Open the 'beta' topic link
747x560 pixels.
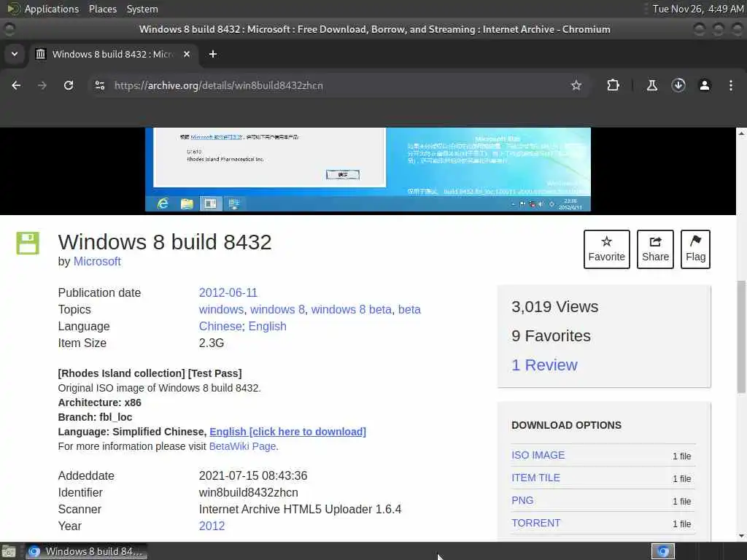409,309
